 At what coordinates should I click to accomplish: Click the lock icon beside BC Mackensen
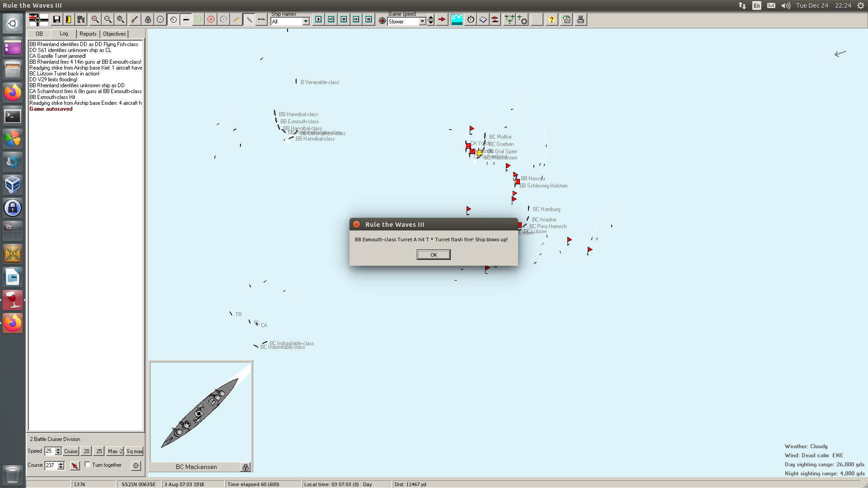245,467
